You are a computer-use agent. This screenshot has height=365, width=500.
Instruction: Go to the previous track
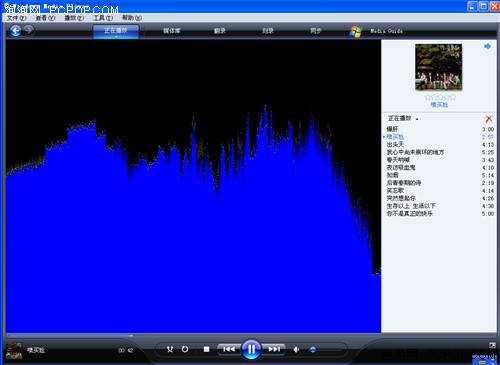pos(229,349)
